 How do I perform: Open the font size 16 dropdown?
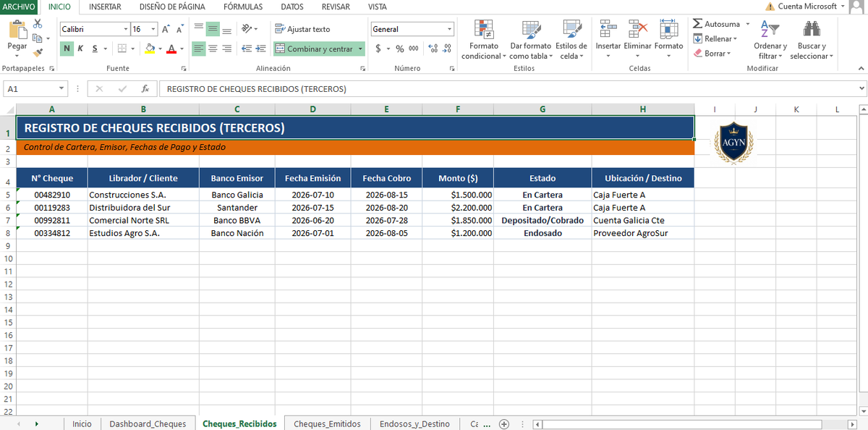[x=153, y=29]
